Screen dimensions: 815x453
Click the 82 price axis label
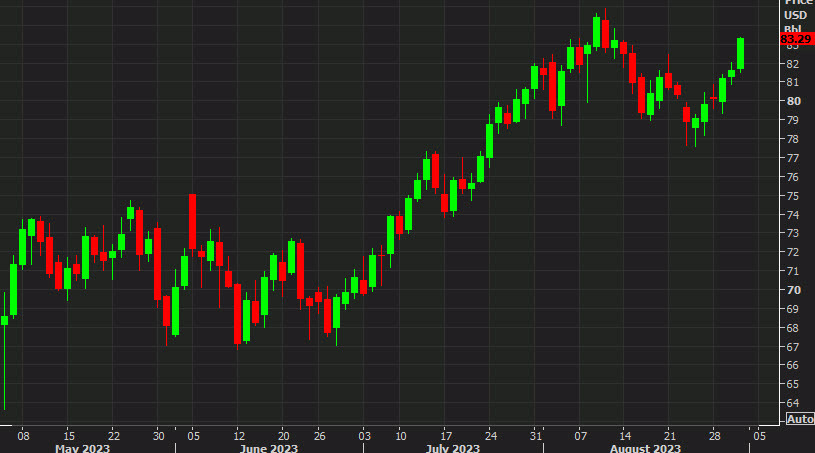pyautogui.click(x=793, y=64)
